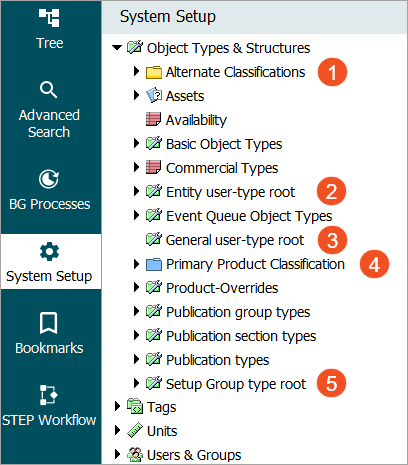Select the Publication types text
The height and width of the screenshot is (465, 408).
[x=217, y=360]
